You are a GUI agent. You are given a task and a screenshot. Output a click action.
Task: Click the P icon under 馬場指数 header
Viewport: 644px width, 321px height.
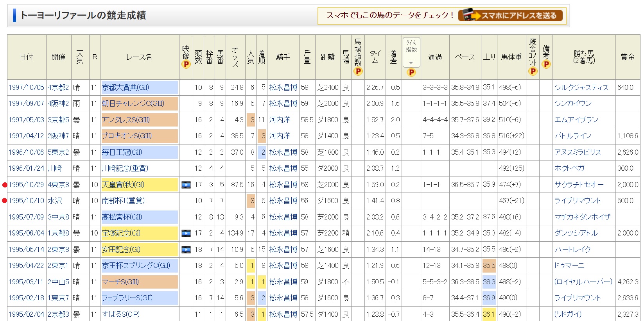[x=358, y=71]
